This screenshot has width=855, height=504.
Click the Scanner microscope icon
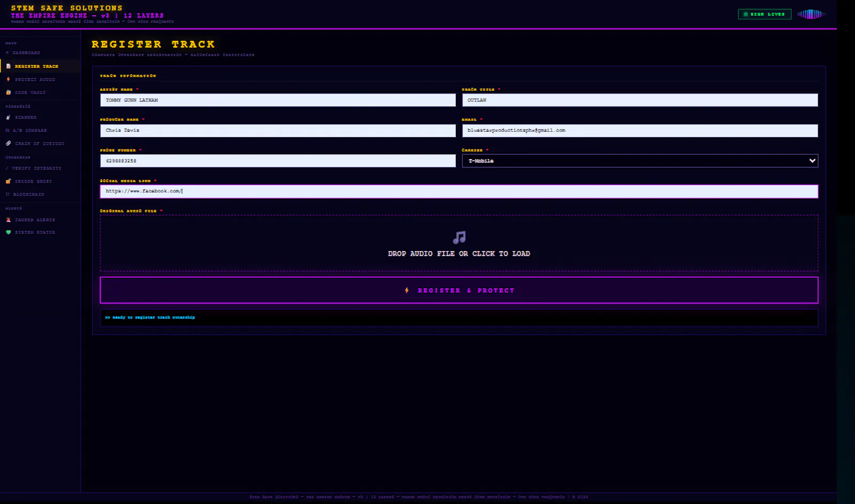tap(8, 117)
